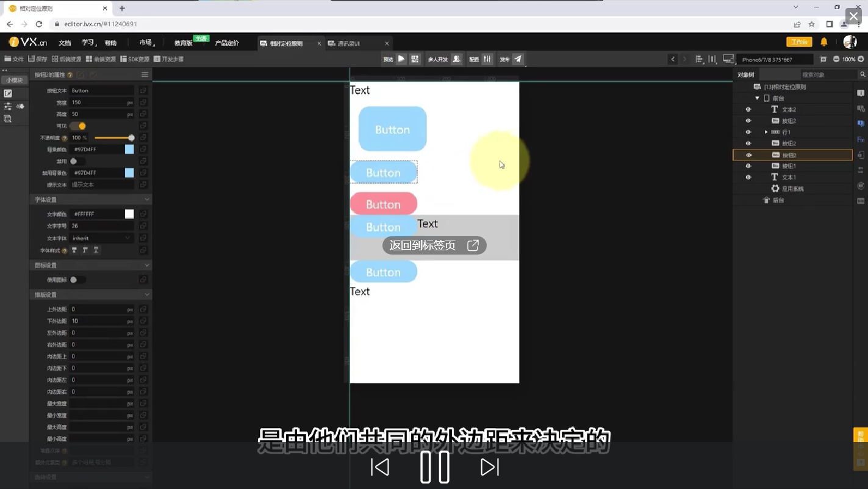Image resolution: width=868 pixels, height=489 pixels.
Task: Toggle visibility of 按钮1 in object tree
Action: coord(748,166)
